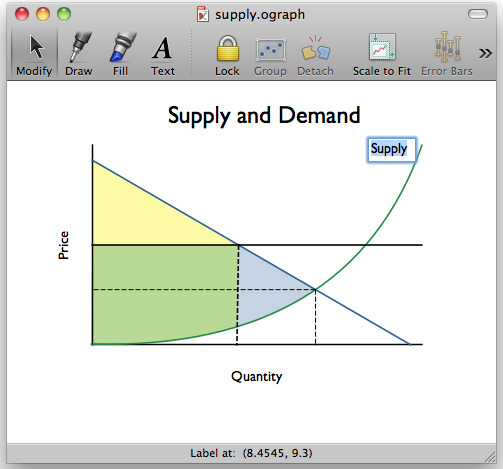Viewport: 503px width, 469px height.
Task: Choose the Draw pen tool
Action: click(x=80, y=47)
